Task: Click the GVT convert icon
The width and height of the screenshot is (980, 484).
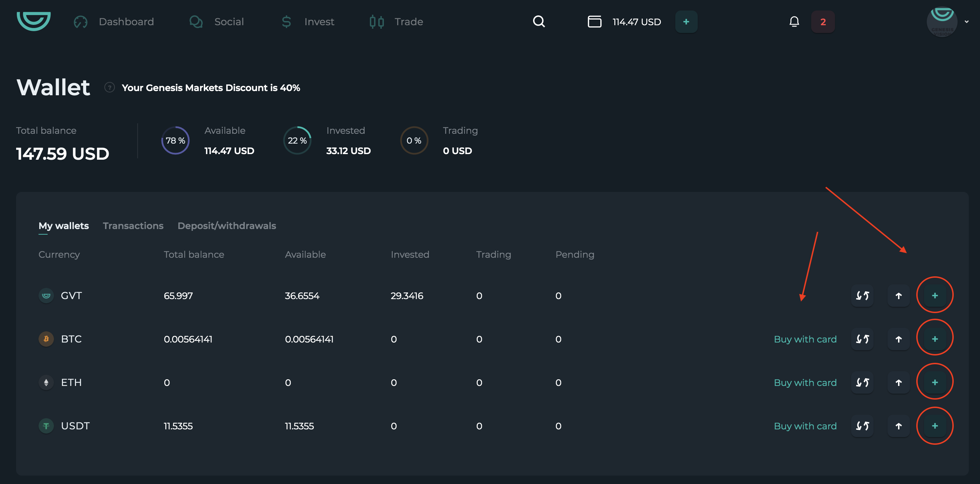Action: 862,296
